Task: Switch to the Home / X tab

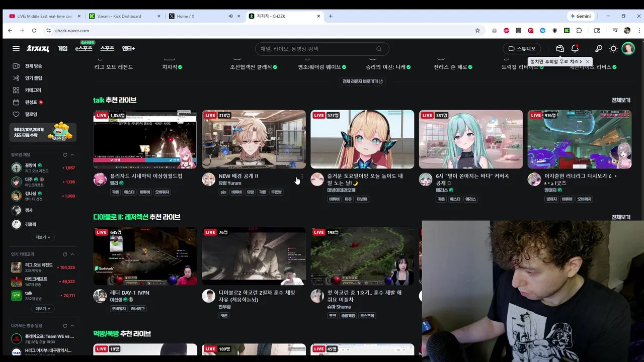Action: coord(204,16)
